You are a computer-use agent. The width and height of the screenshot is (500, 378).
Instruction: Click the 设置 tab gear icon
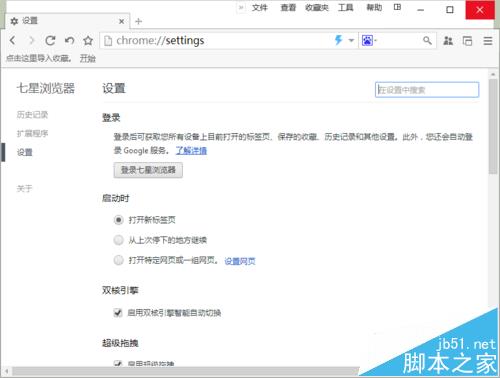[x=14, y=21]
